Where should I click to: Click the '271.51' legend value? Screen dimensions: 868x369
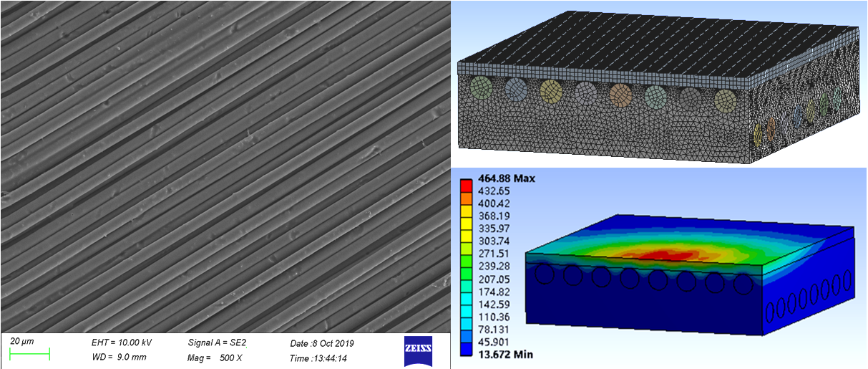[494, 254]
